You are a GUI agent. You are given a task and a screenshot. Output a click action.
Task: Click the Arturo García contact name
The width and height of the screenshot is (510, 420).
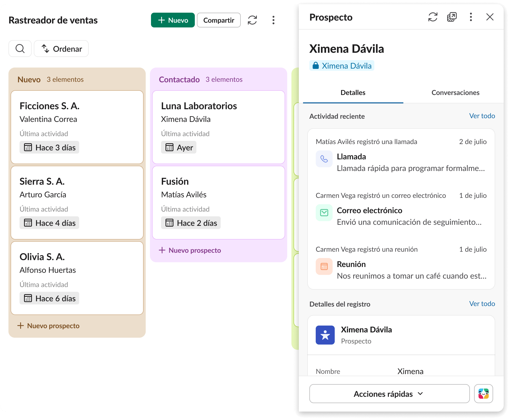point(43,194)
